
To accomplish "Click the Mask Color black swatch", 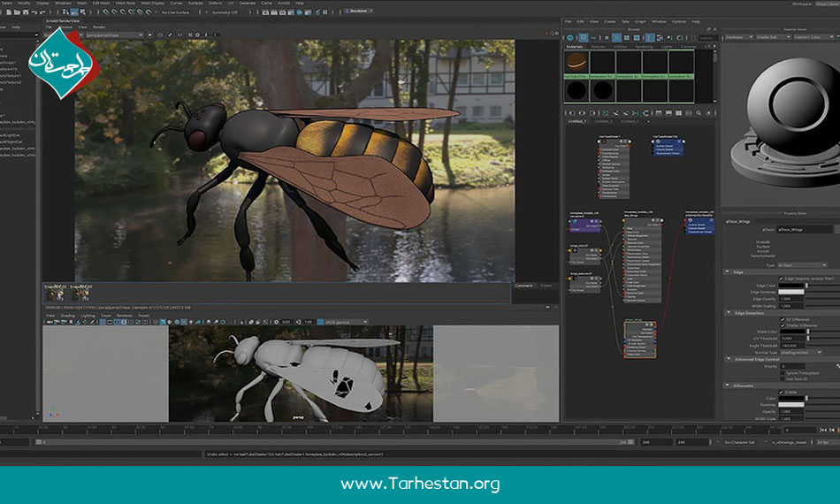I will pyautogui.click(x=793, y=332).
